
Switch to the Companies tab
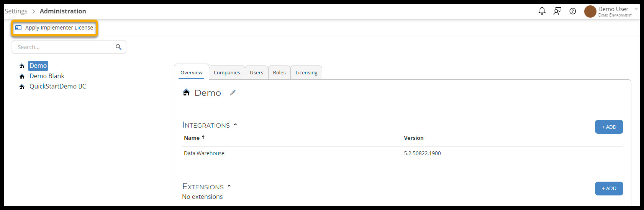click(227, 72)
